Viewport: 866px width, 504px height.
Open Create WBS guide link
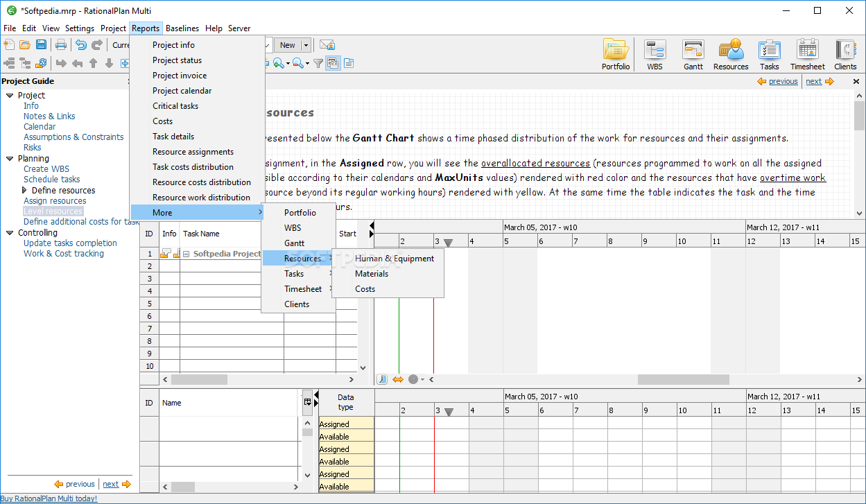(x=46, y=168)
